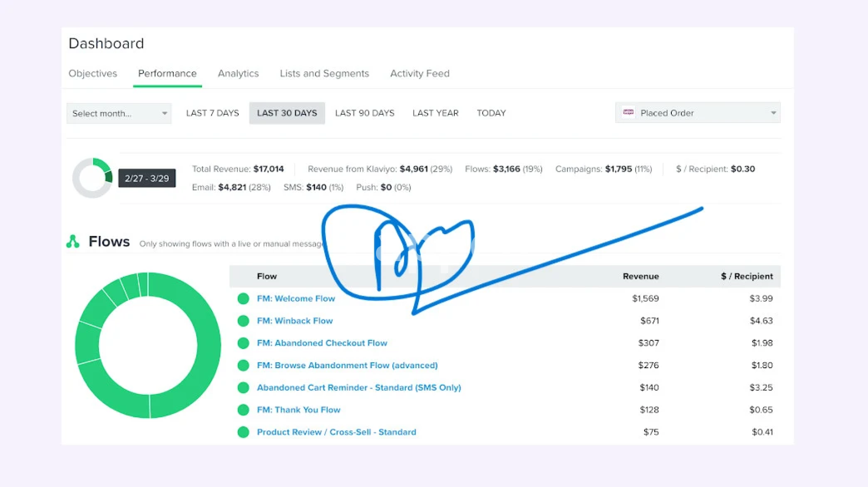Click the green status dot for Winback Flow

pos(243,321)
